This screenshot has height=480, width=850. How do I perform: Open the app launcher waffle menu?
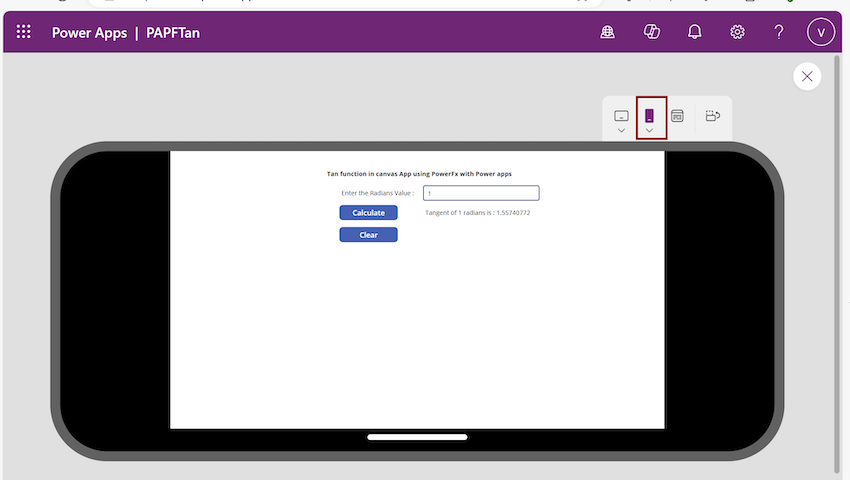(23, 32)
